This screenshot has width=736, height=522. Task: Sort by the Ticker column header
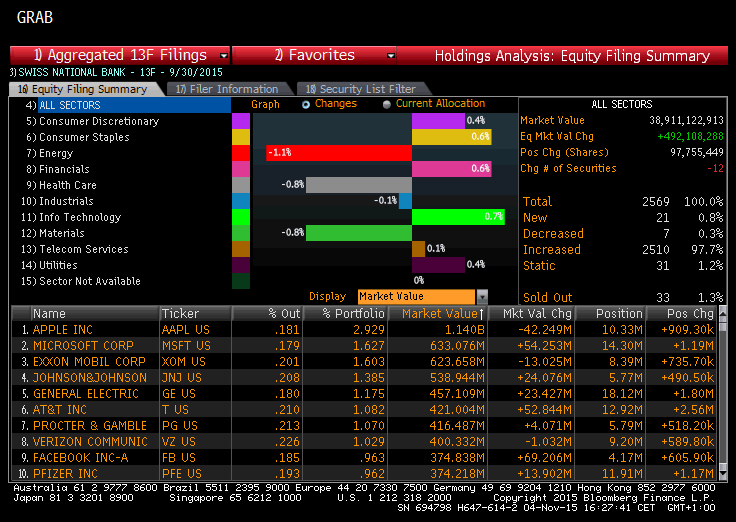tap(195, 314)
